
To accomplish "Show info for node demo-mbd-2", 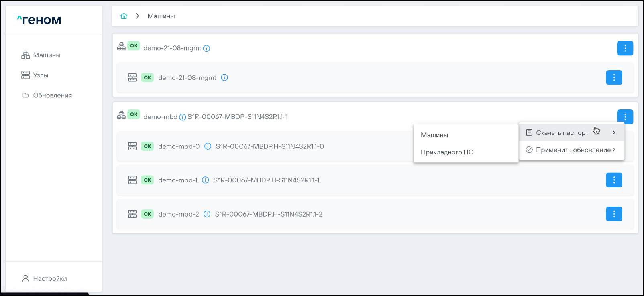I will (x=207, y=214).
